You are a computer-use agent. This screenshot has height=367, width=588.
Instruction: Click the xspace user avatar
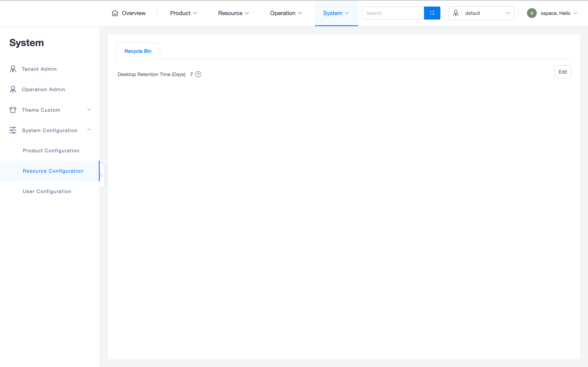(x=532, y=13)
